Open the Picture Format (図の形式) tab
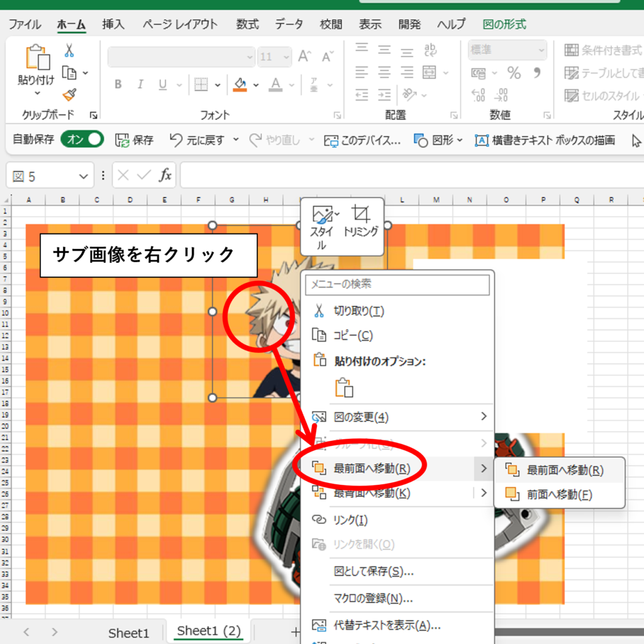 pos(504,25)
